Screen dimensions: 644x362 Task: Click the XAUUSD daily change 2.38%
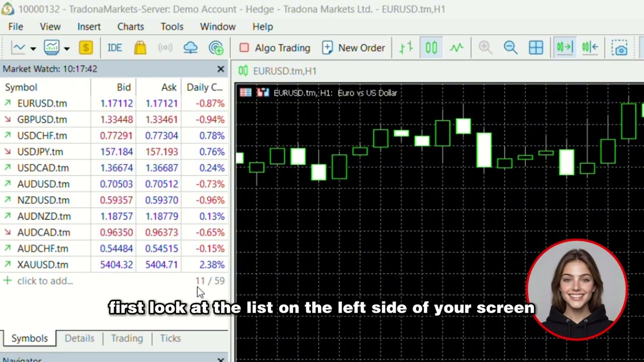click(x=212, y=264)
